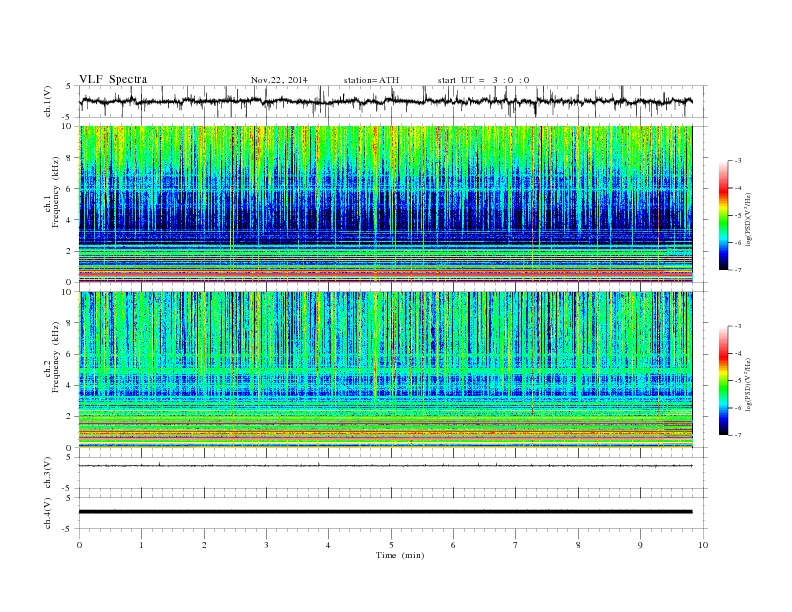The width and height of the screenshot is (792, 612).
Task: Click inside the ch.1 spectrogram panel
Action: [385, 204]
